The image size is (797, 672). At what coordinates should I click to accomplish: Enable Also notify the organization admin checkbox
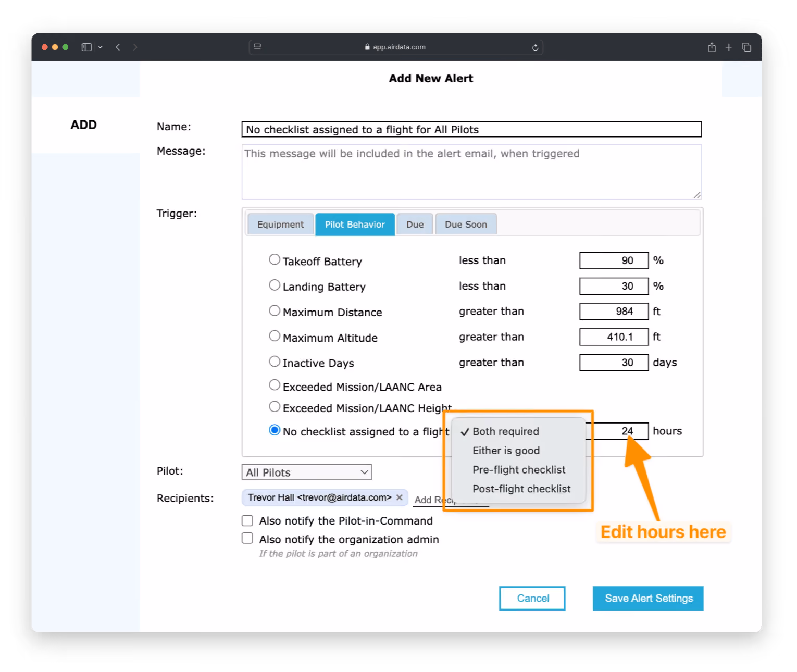coord(247,539)
